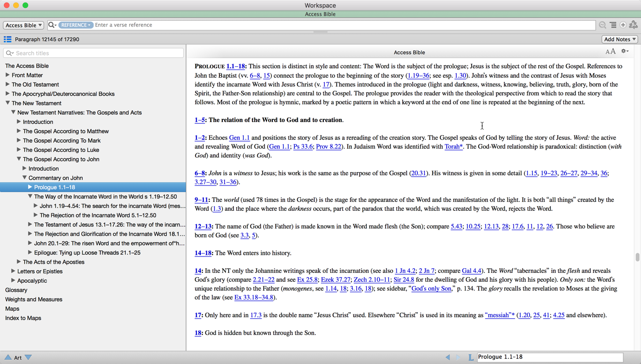Open the Torah* glossary link
This screenshot has height=364, width=641.
tap(453, 147)
